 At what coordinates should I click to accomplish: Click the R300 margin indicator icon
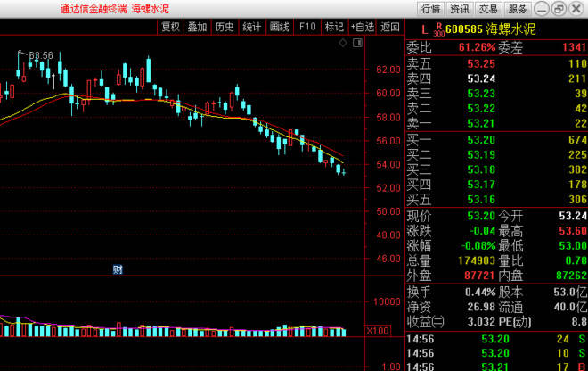click(438, 29)
